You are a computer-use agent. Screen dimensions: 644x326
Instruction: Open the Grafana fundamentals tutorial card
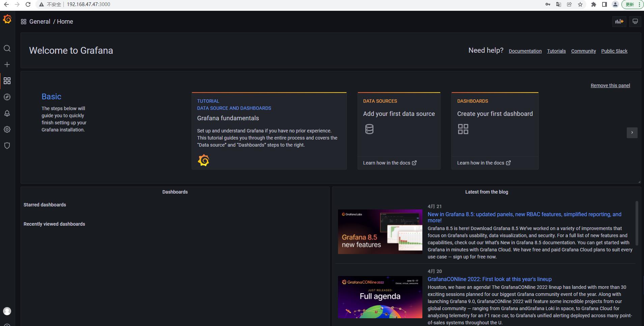269,131
